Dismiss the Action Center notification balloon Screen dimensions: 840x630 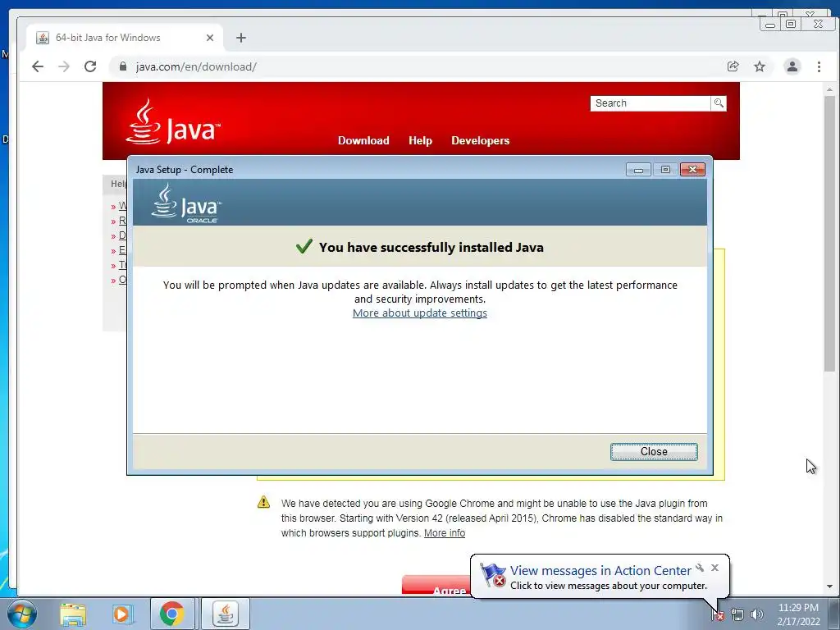(x=714, y=568)
